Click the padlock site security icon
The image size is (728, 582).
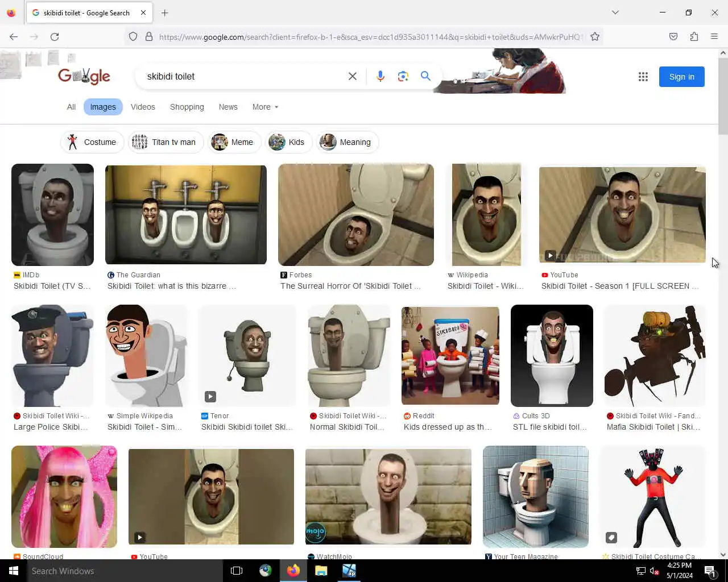[x=149, y=36]
